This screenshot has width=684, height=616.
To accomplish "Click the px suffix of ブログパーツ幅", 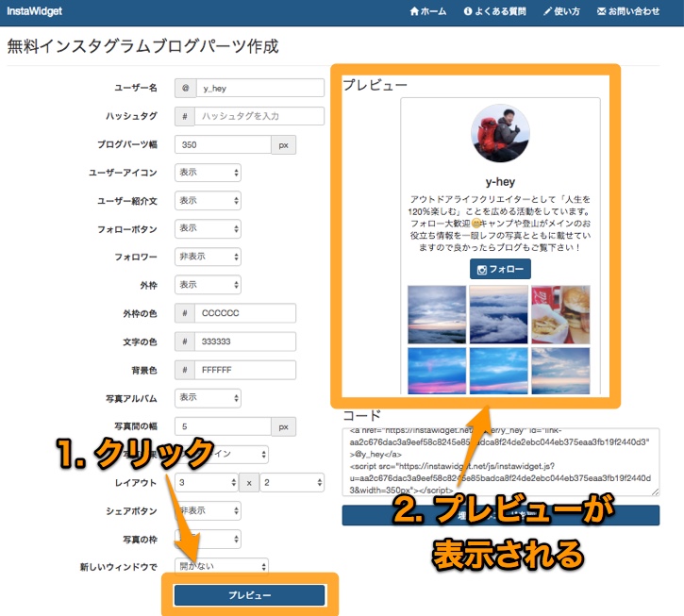I will [x=284, y=145].
